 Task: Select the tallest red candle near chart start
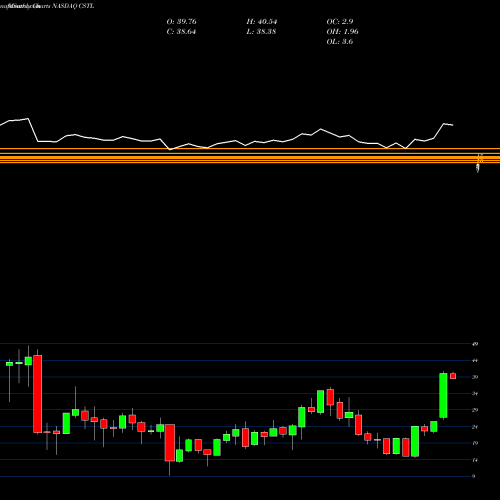(x=38, y=394)
